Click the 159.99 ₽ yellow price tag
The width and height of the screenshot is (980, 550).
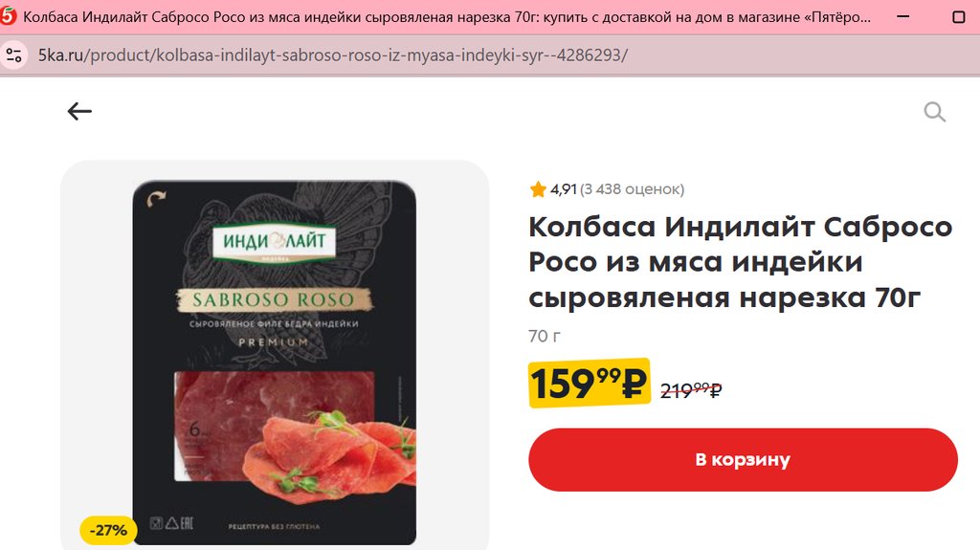[x=589, y=384]
